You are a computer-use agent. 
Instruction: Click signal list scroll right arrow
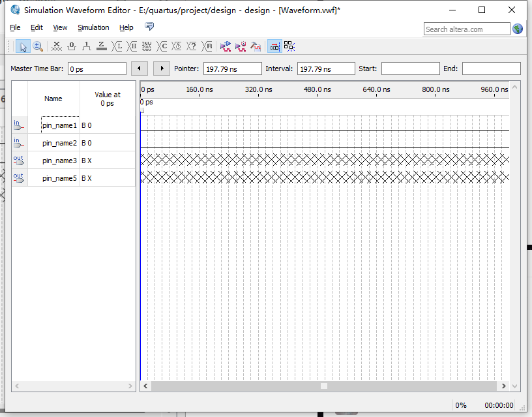130,386
